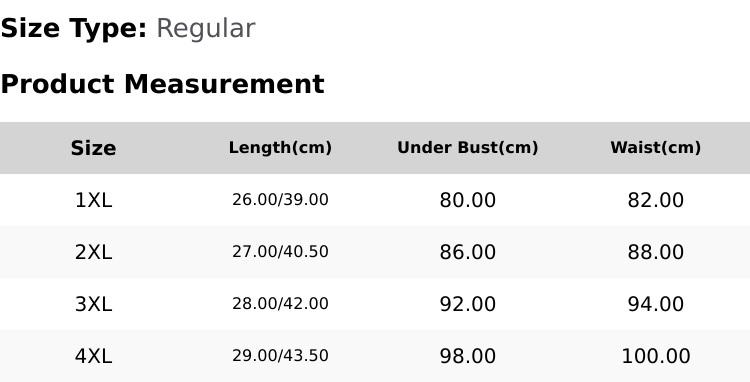
Task: Select the 27.00/40.50 length value
Action: pos(280,252)
